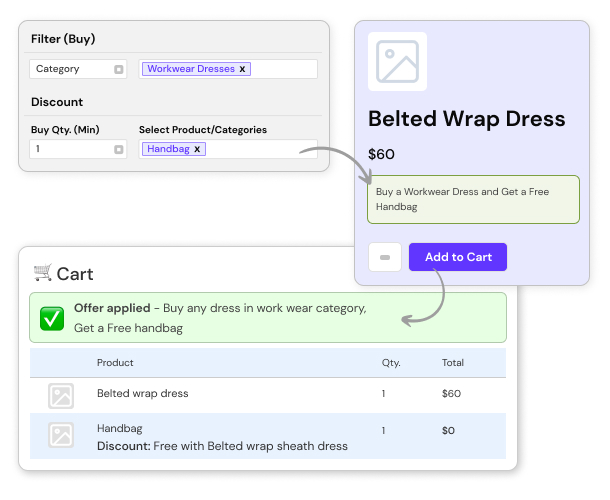Click the Belted wrap dress cart thumbnail
This screenshot has width=610, height=500.
tap(61, 395)
